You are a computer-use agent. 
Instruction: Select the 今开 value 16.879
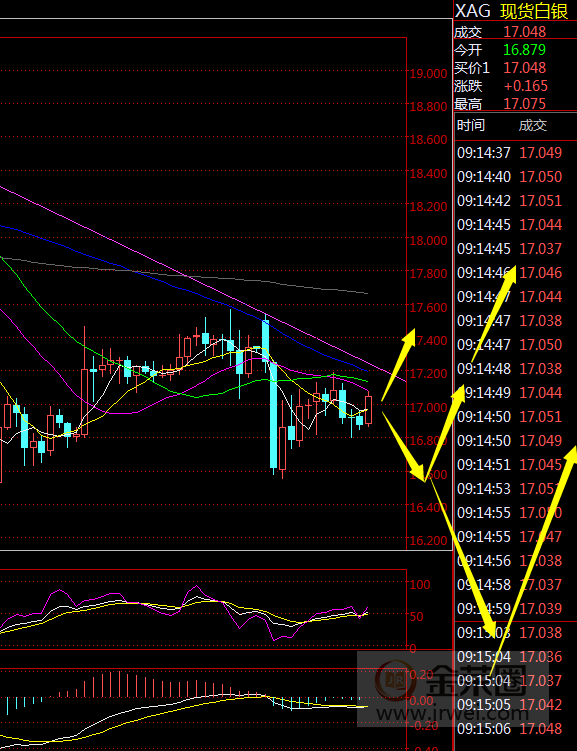click(524, 50)
